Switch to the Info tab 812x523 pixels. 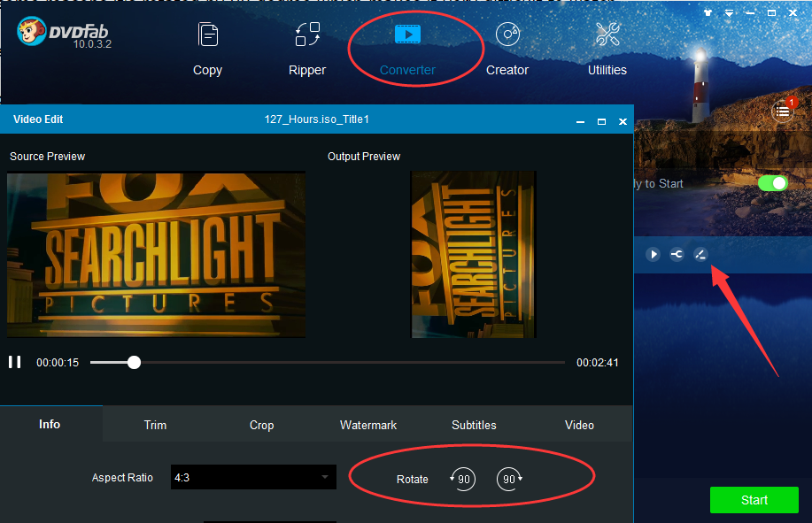click(50, 424)
